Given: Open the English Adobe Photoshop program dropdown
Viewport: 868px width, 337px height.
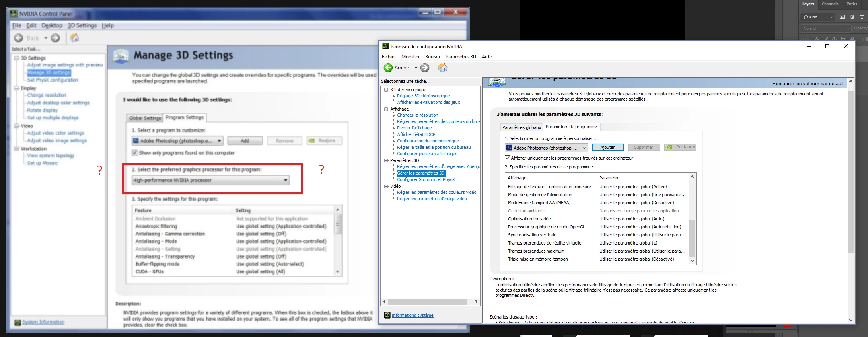Looking at the screenshot, I should [177, 141].
